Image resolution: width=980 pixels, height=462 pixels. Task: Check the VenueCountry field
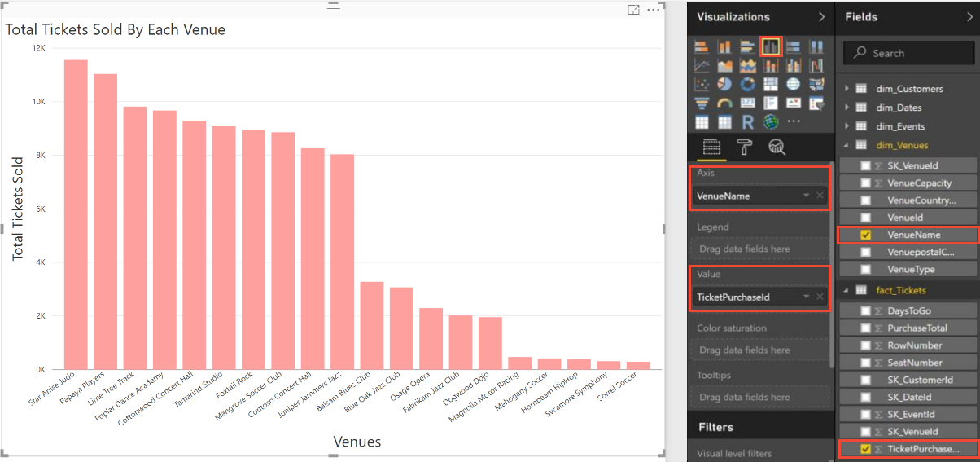pos(865,200)
